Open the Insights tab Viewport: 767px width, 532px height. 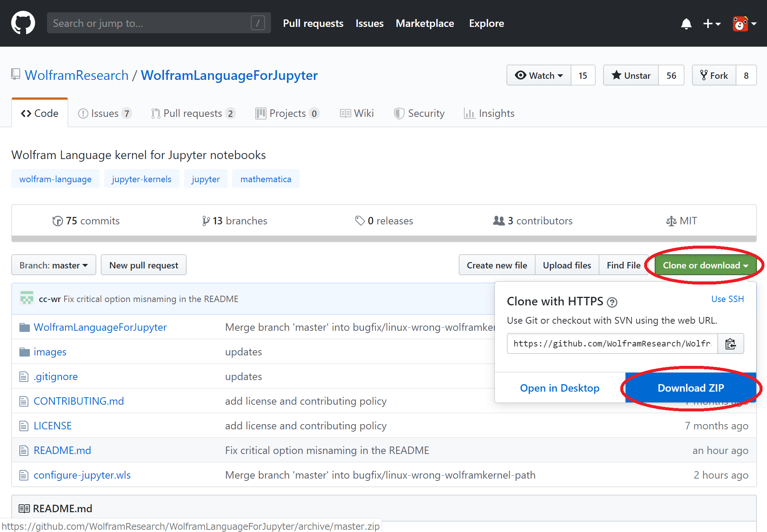(489, 113)
